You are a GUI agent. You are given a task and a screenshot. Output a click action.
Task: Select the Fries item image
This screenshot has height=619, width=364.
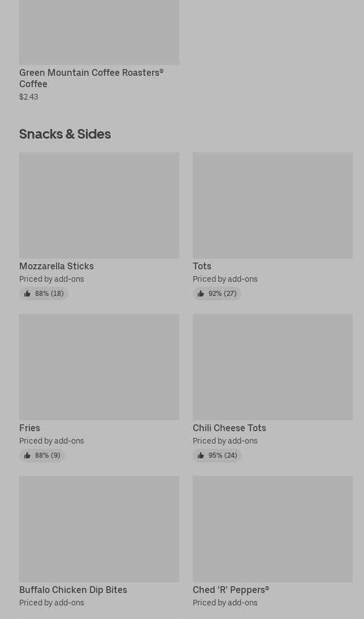tap(99, 367)
